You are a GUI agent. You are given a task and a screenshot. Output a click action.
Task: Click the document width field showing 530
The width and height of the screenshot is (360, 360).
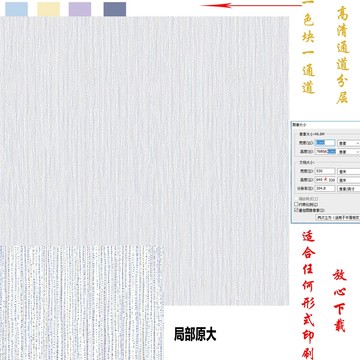[x=325, y=171]
